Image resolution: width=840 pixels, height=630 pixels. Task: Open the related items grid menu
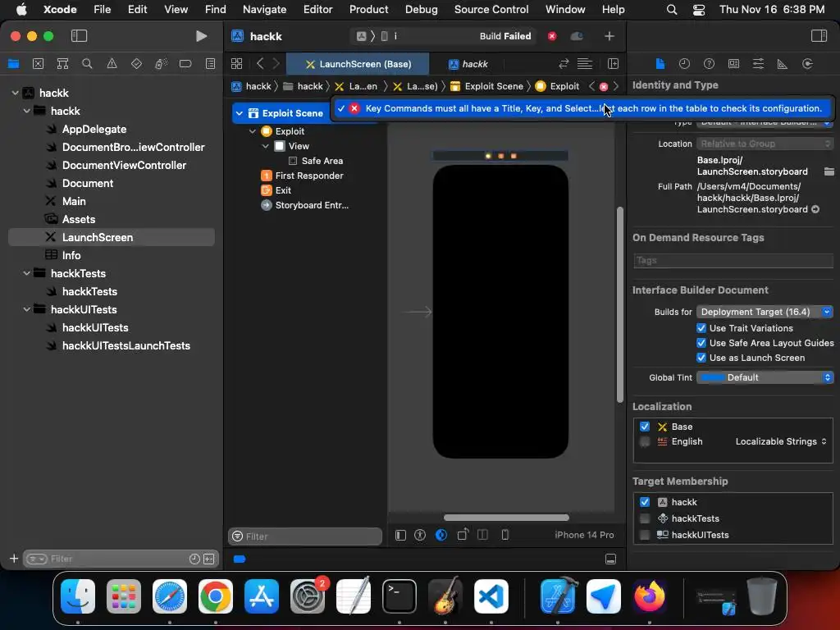[236, 64]
